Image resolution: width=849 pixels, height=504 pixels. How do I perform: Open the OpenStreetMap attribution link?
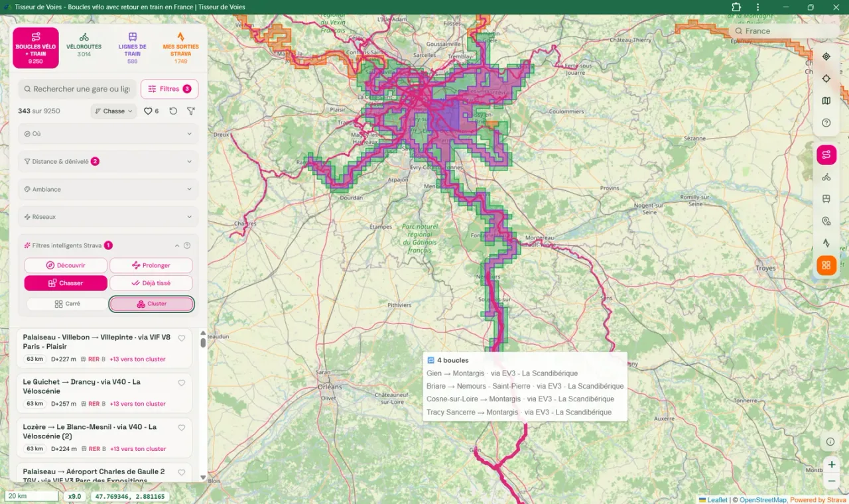(763, 500)
